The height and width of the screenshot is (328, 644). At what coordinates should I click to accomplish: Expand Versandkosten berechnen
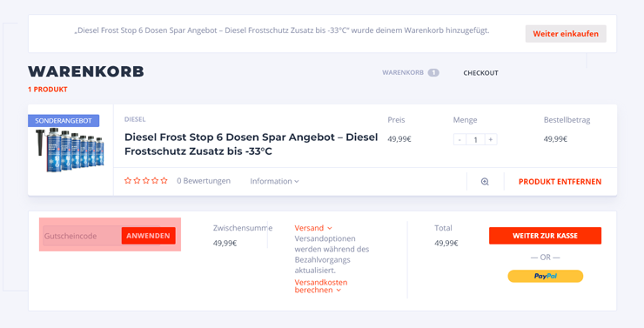321,286
